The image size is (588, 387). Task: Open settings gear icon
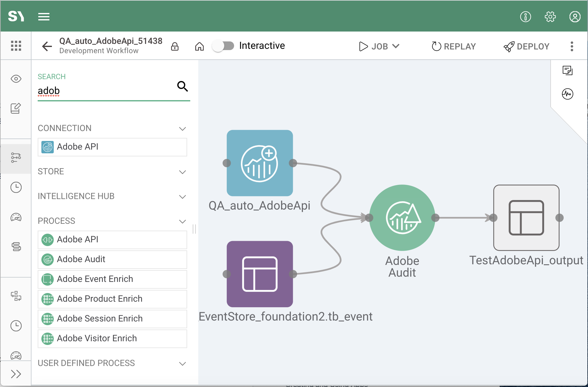(x=550, y=17)
